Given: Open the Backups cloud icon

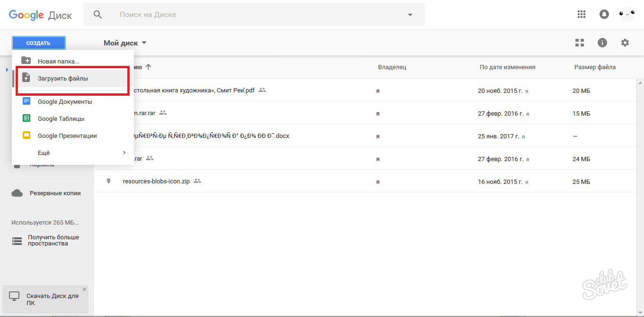Looking at the screenshot, I should [x=18, y=193].
